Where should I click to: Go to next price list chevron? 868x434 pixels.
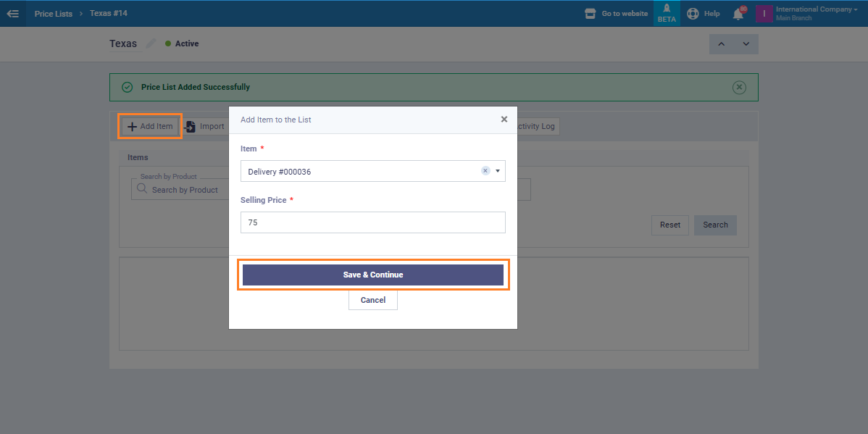coord(746,44)
